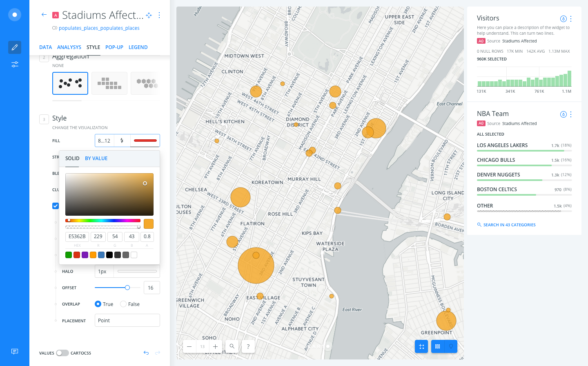Open the layer settings sliders icon in sidebar
Screen dimensions: 588x366
14,64
